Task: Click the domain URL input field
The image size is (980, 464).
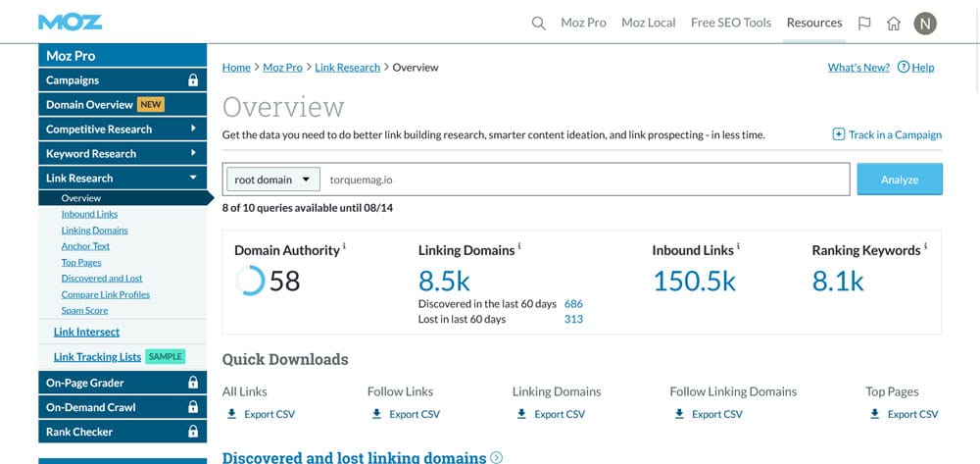Action: [588, 180]
